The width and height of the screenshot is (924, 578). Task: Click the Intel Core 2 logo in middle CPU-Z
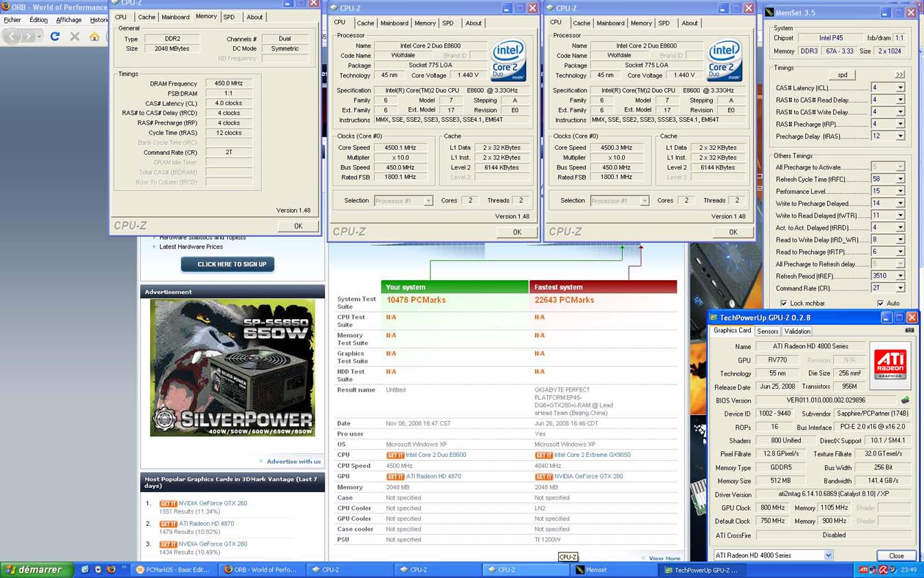[508, 60]
